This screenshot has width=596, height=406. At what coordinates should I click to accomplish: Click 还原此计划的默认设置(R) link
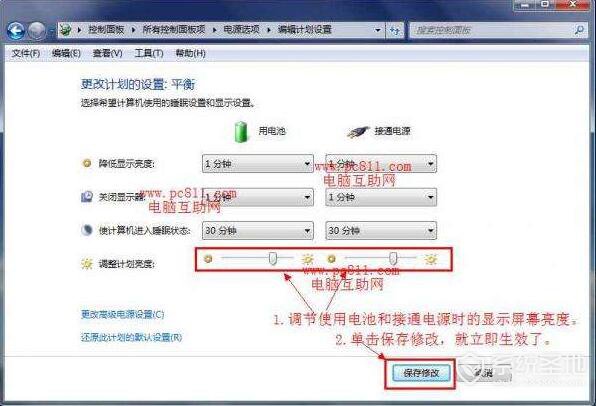(x=132, y=337)
